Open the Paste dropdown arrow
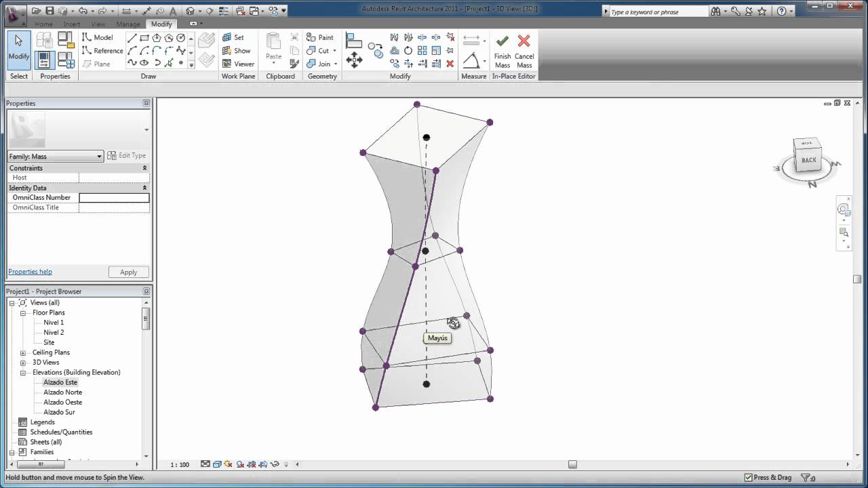Screen dimensions: 868x488 click(273, 64)
